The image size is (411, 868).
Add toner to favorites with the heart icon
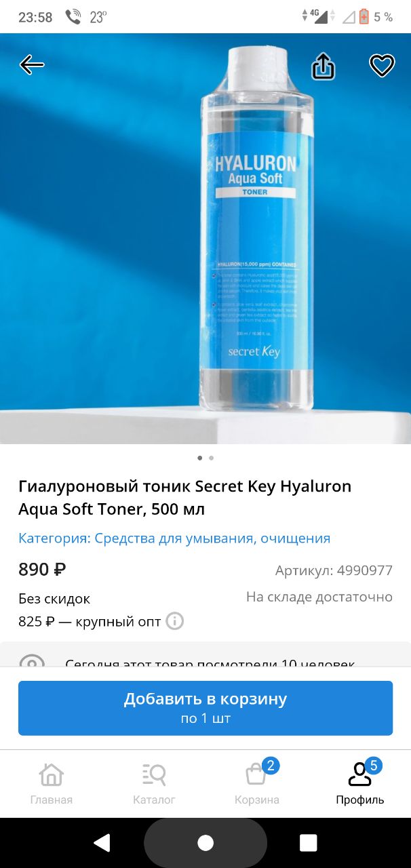click(x=382, y=65)
